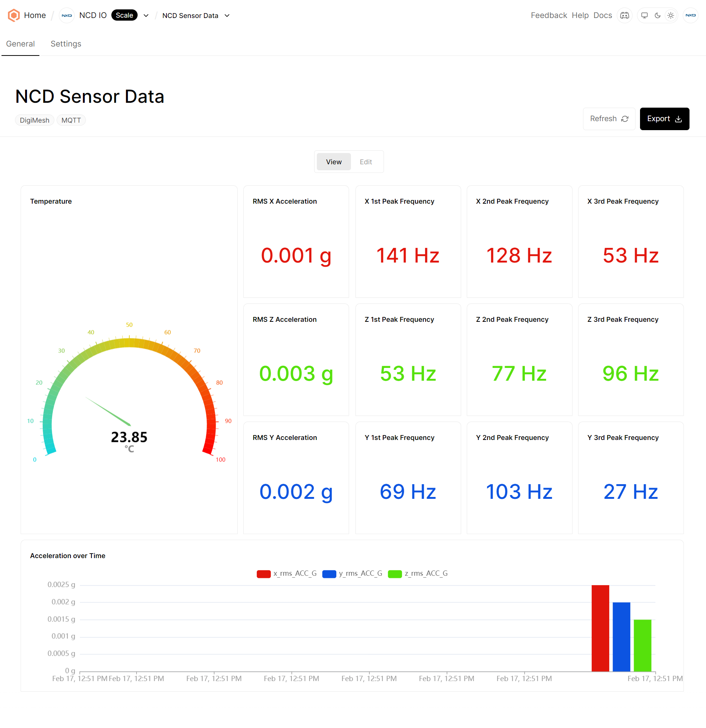
Task: Click the DigiMesh tag
Action: 34,120
